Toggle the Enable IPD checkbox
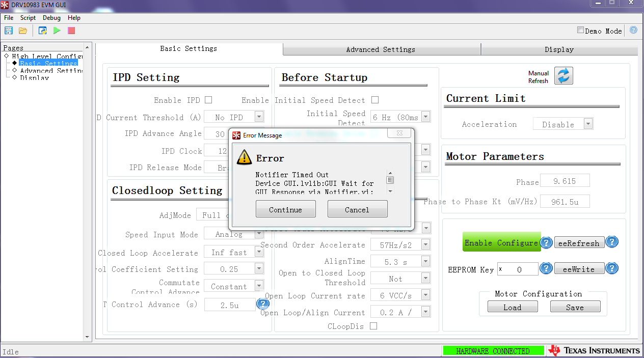 point(208,100)
